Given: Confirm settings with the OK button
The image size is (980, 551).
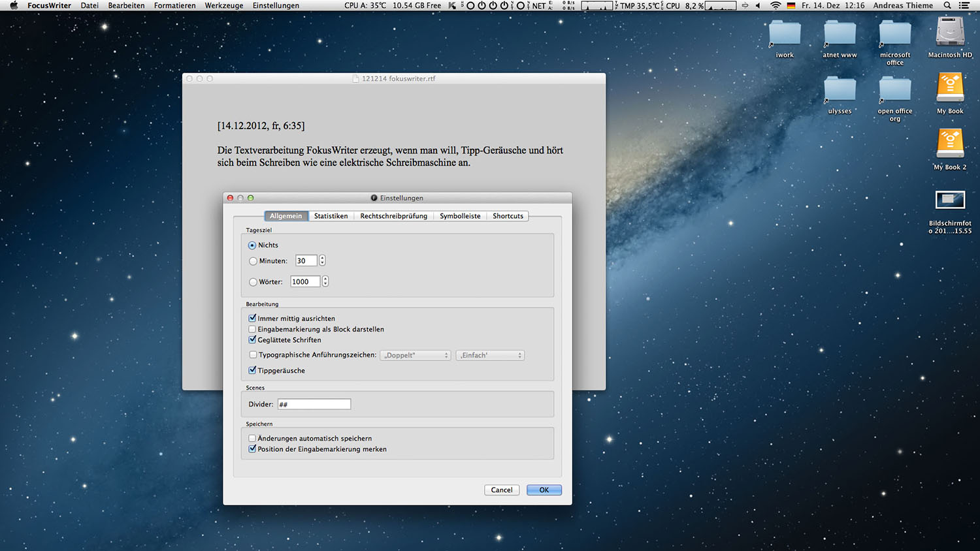Looking at the screenshot, I should tap(544, 490).
